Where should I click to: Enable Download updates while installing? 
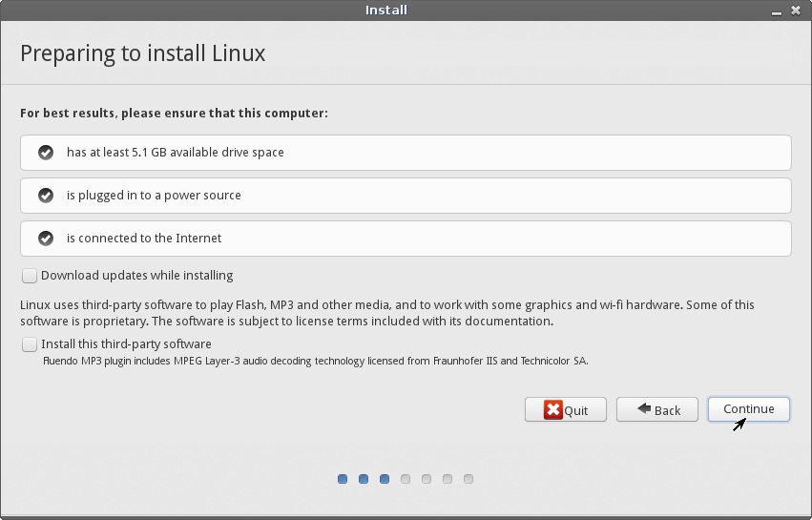[x=30, y=276]
